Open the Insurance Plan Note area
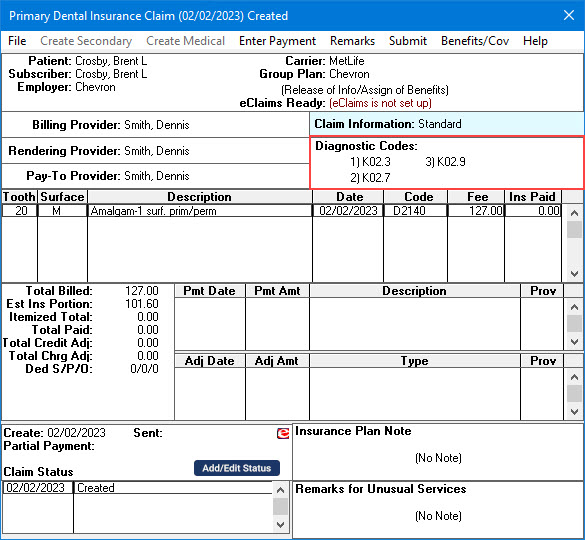Viewport: 585px width, 540px height. coord(438,452)
